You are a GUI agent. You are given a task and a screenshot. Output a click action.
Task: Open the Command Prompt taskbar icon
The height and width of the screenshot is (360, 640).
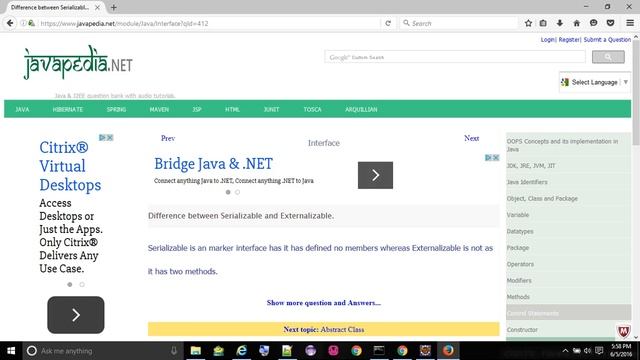(x=379, y=351)
